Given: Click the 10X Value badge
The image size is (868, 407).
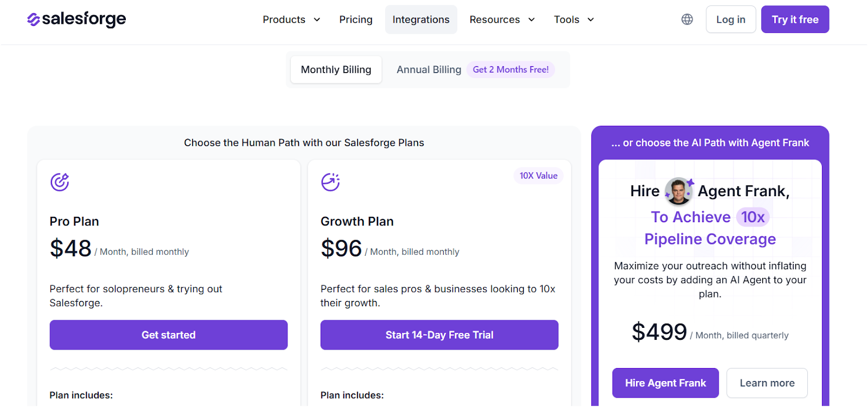Looking at the screenshot, I should tap(538, 176).
